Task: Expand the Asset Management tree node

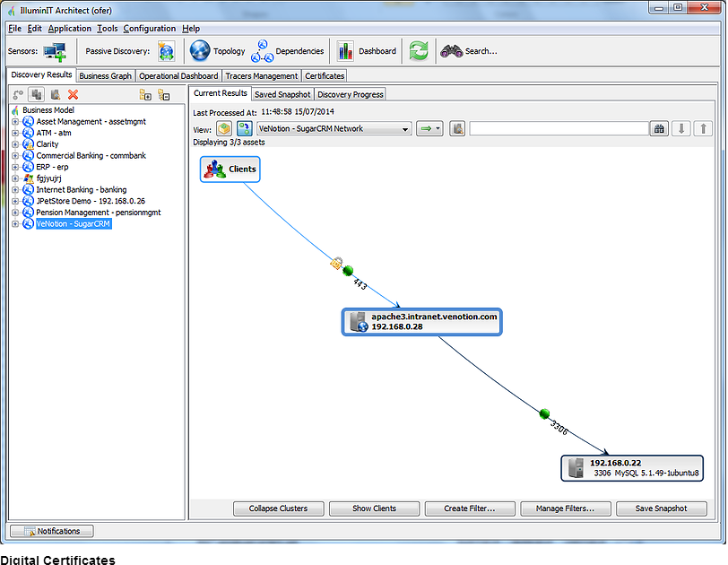Action: 14,122
